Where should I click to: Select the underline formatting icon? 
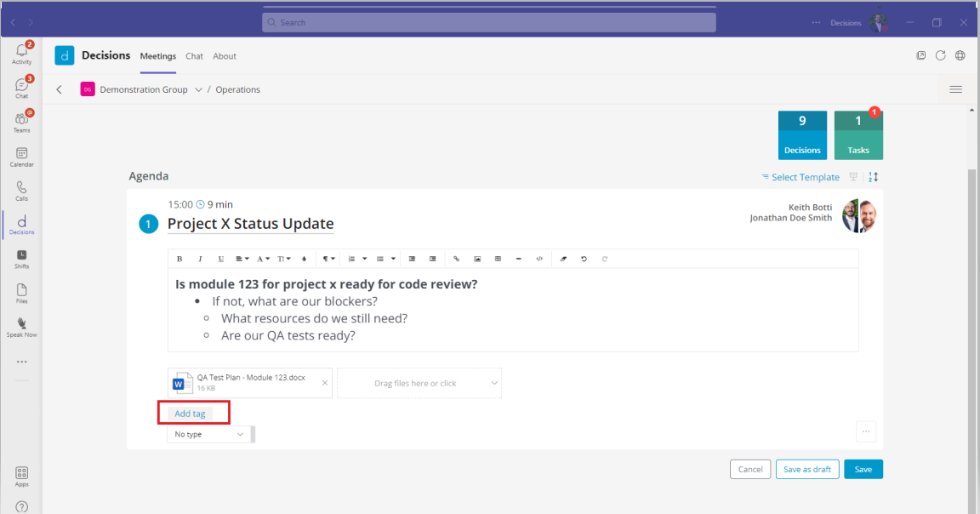(x=221, y=259)
